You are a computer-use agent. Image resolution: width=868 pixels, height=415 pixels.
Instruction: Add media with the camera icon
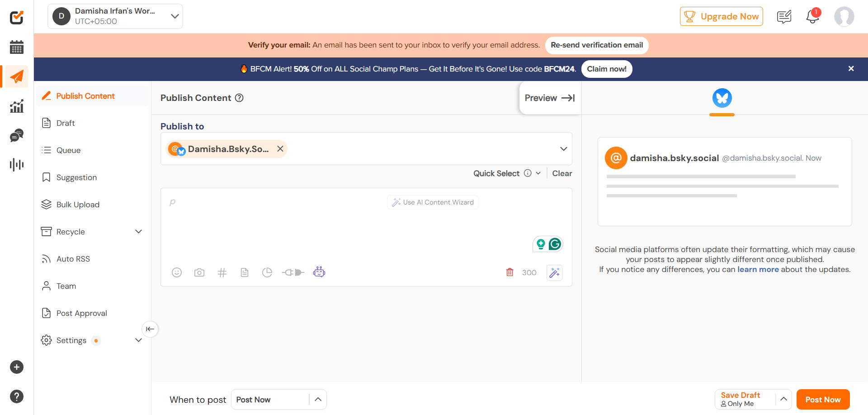click(199, 272)
